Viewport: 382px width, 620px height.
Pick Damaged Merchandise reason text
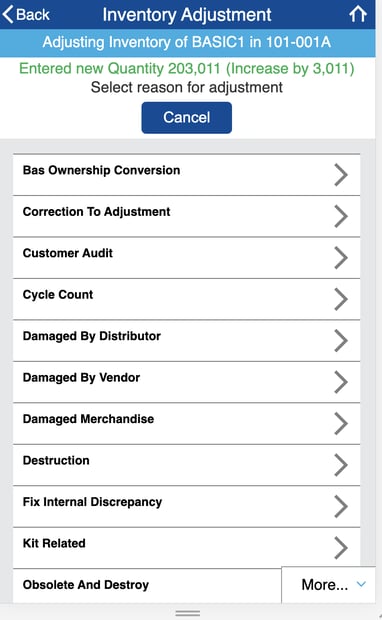click(x=88, y=419)
